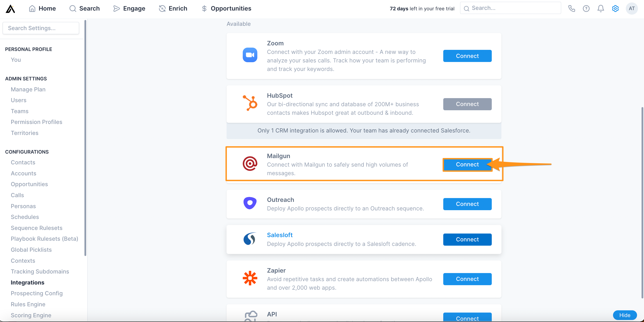Screen dimensions: 644x322
Task: Connect the Outreach integration
Action: click(x=467, y=204)
